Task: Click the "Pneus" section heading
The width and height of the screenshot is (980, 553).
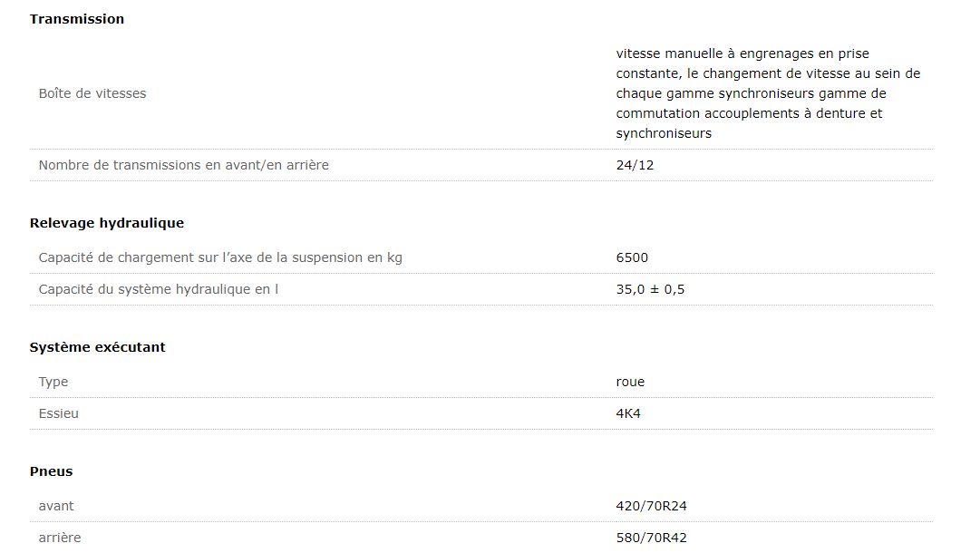Action: (52, 471)
